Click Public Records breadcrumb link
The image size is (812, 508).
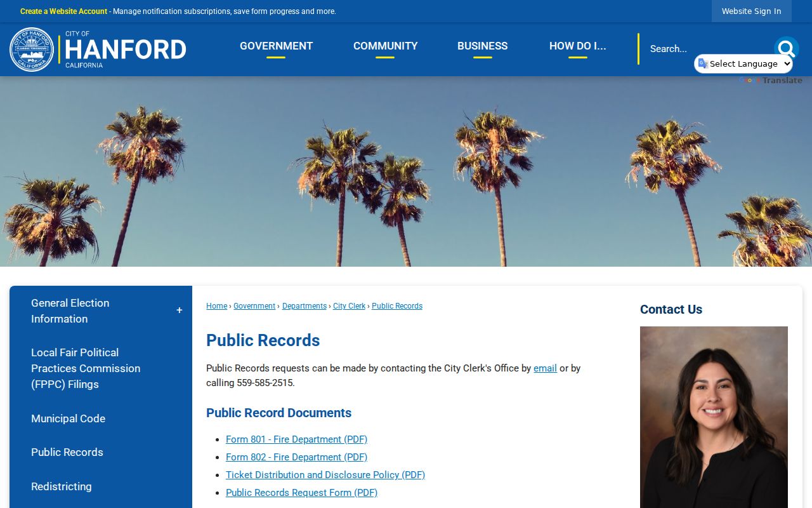pos(397,306)
